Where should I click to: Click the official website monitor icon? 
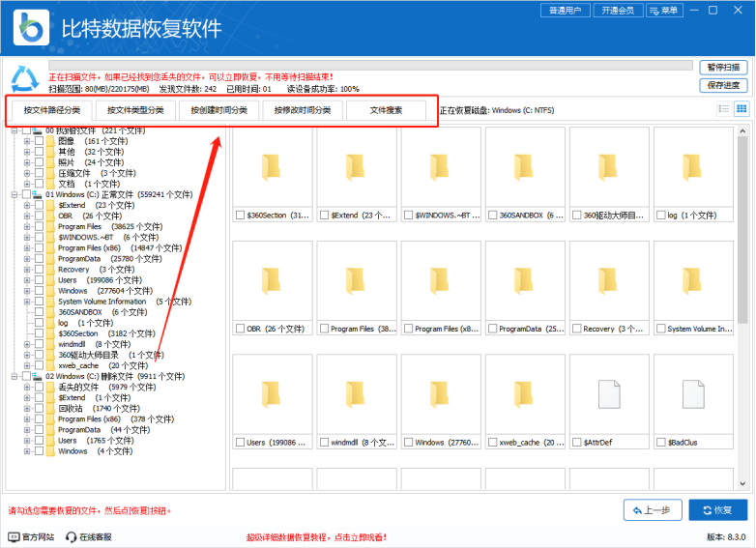14,537
